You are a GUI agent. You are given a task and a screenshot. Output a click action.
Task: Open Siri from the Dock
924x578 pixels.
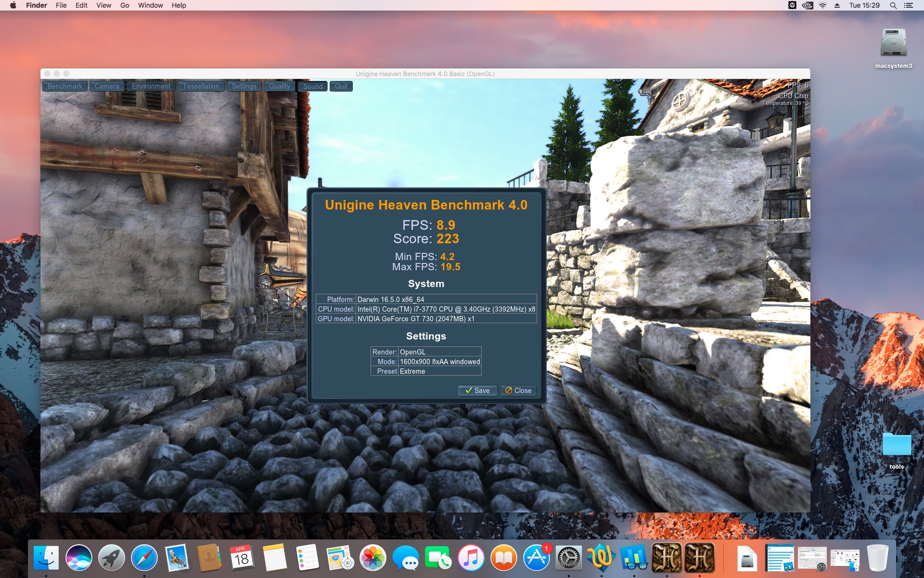coord(79,558)
